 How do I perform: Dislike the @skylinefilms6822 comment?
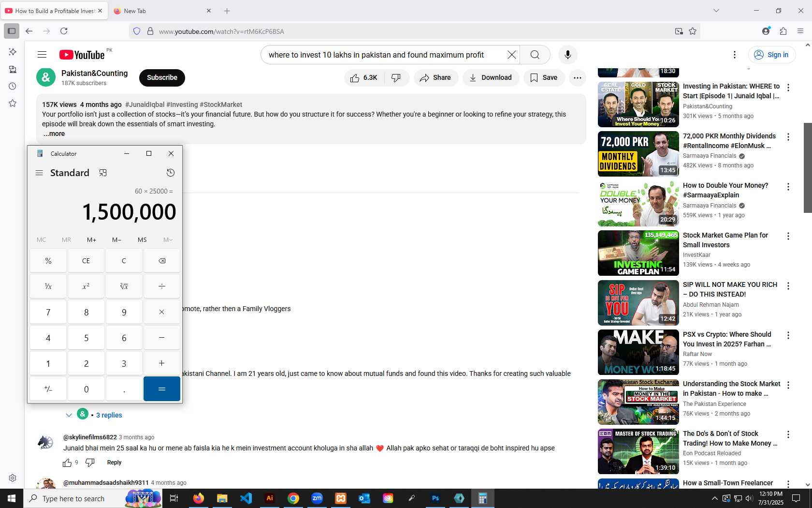pyautogui.click(x=90, y=463)
